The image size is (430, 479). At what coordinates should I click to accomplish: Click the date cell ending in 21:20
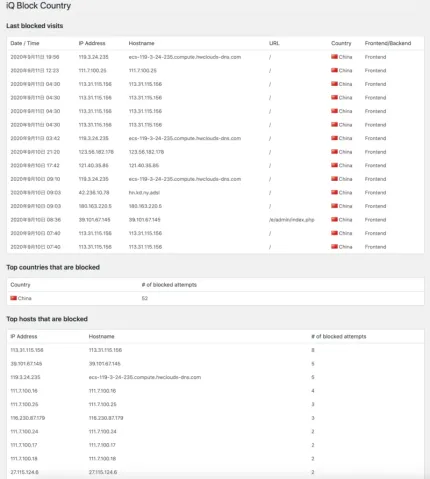(35, 152)
